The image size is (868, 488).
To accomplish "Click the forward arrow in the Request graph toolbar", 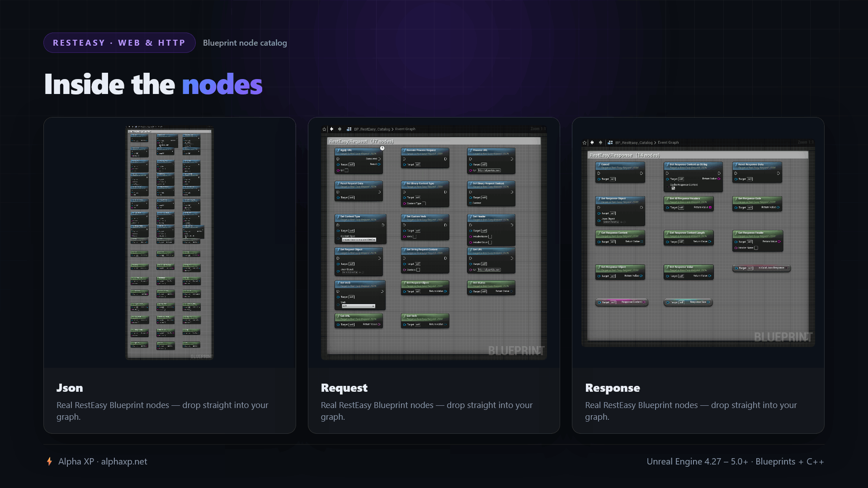I will 340,129.
